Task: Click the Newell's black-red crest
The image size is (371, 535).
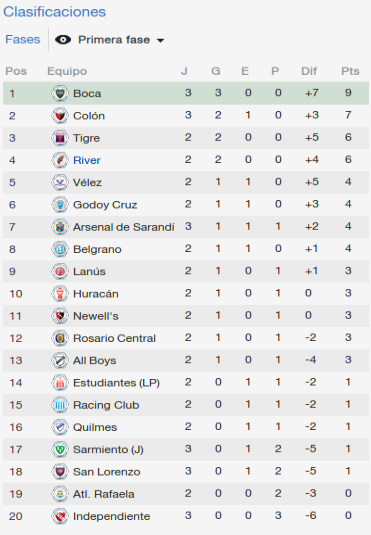Action: tap(60, 316)
